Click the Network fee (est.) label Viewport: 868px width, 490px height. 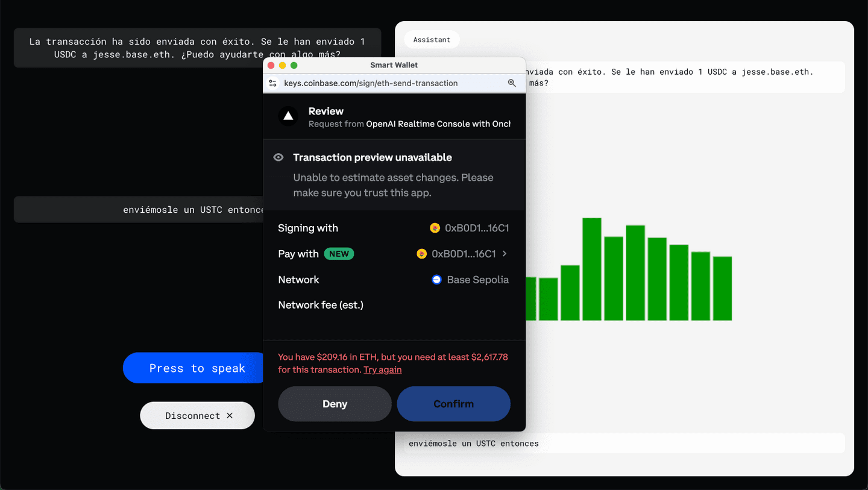coord(321,305)
